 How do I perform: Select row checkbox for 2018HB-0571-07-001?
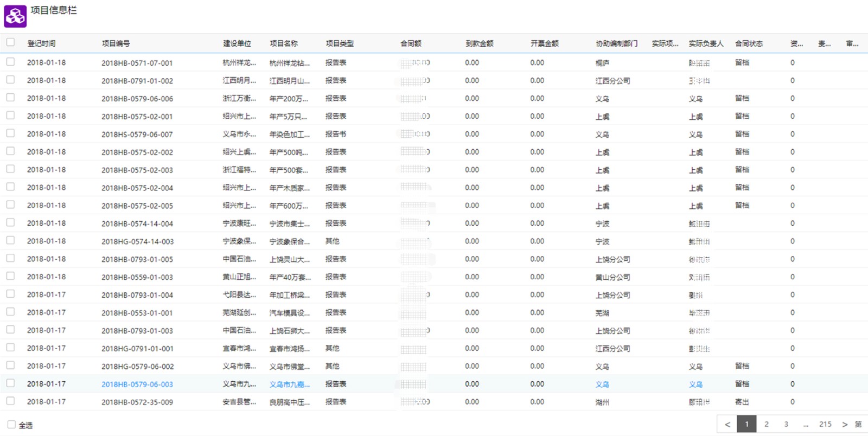[10, 62]
